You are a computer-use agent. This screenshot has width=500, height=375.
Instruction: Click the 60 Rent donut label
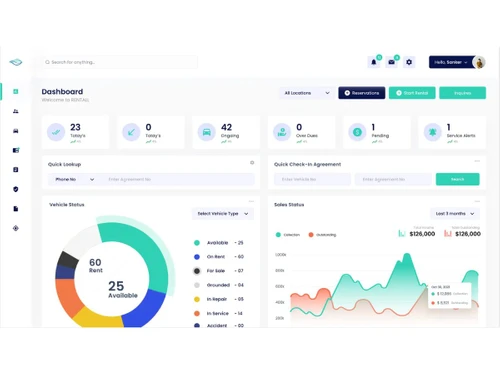96,266
